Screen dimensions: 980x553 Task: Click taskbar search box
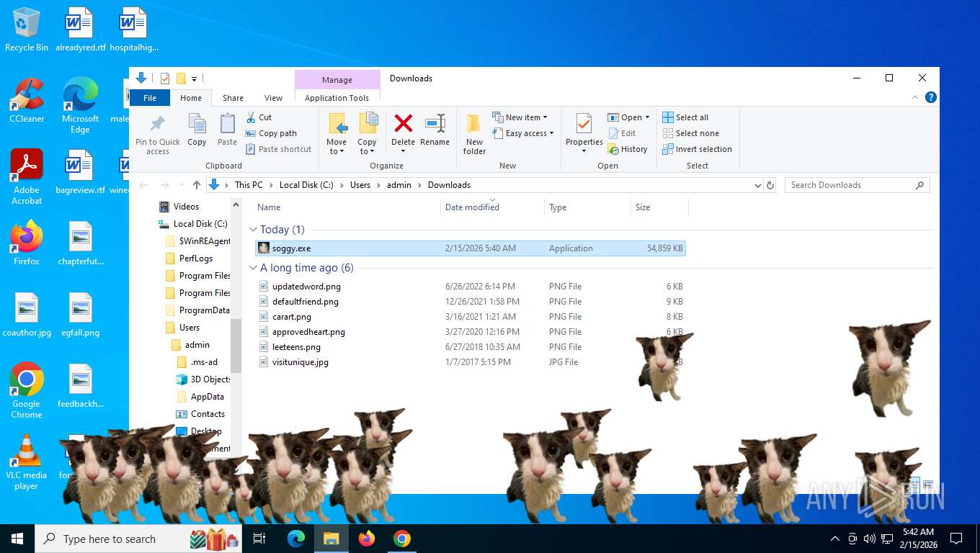[x=138, y=539]
